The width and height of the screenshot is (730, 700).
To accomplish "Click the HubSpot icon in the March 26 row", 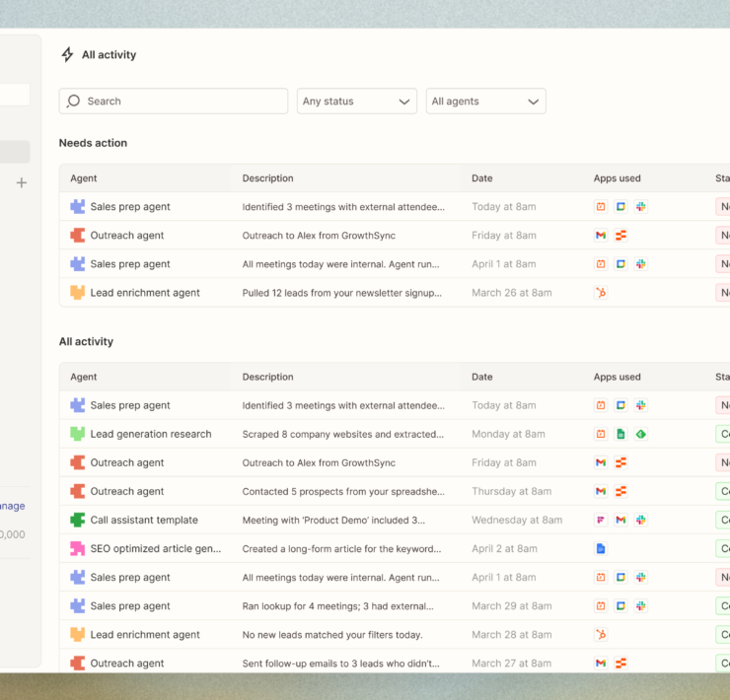I will [x=600, y=293].
